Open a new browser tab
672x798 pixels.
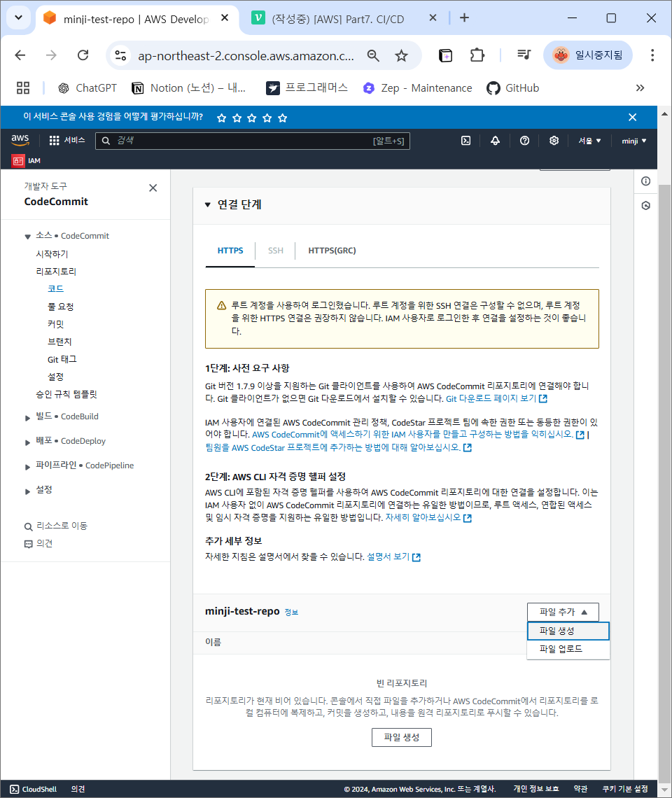464,17
